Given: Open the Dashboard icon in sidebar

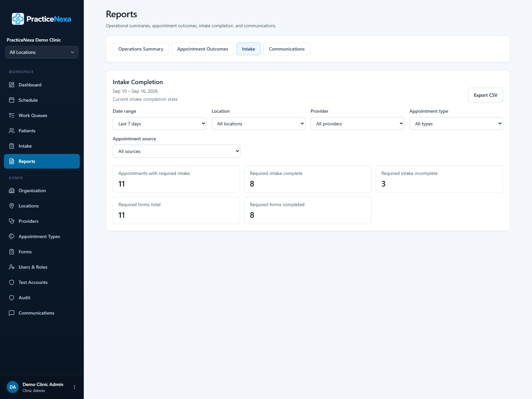Looking at the screenshot, I should [12, 85].
